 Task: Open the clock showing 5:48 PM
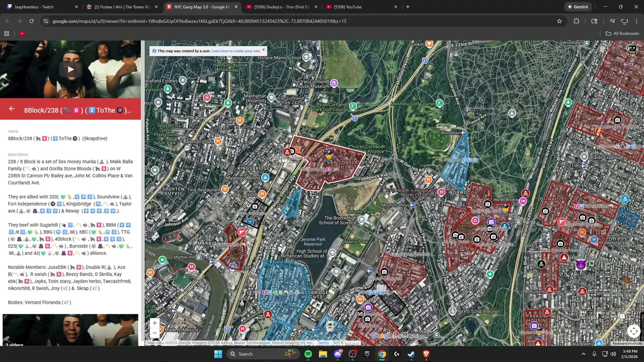coord(629,354)
